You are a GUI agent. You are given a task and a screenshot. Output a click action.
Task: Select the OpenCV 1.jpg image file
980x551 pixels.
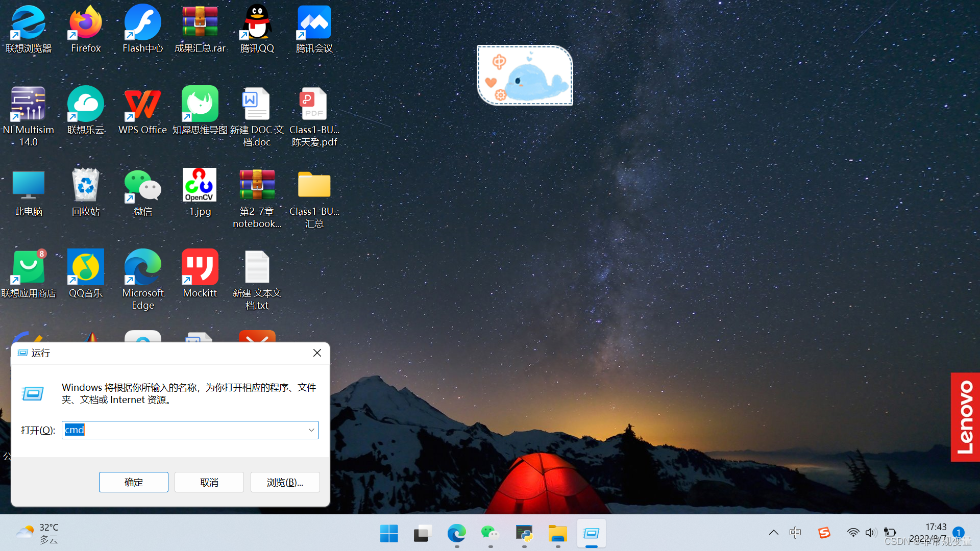click(200, 192)
